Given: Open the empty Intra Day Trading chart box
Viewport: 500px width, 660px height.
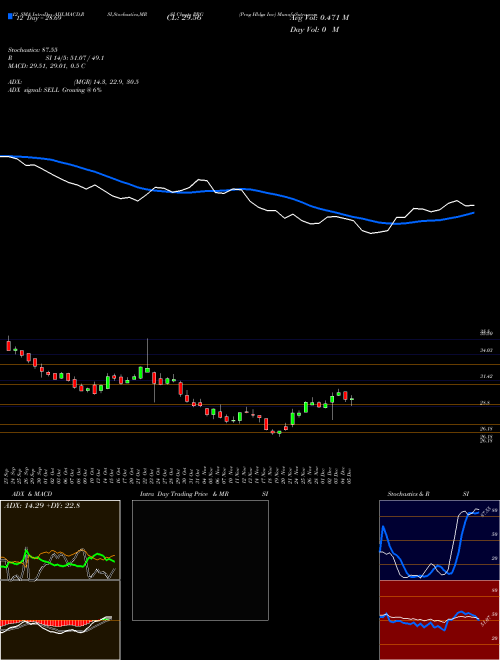Looking at the screenshot, I should [x=200, y=560].
